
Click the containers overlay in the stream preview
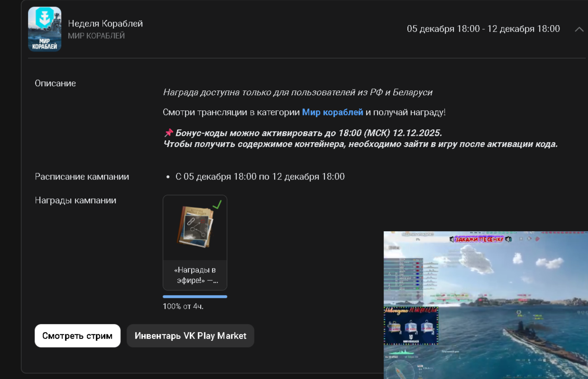pos(411,325)
